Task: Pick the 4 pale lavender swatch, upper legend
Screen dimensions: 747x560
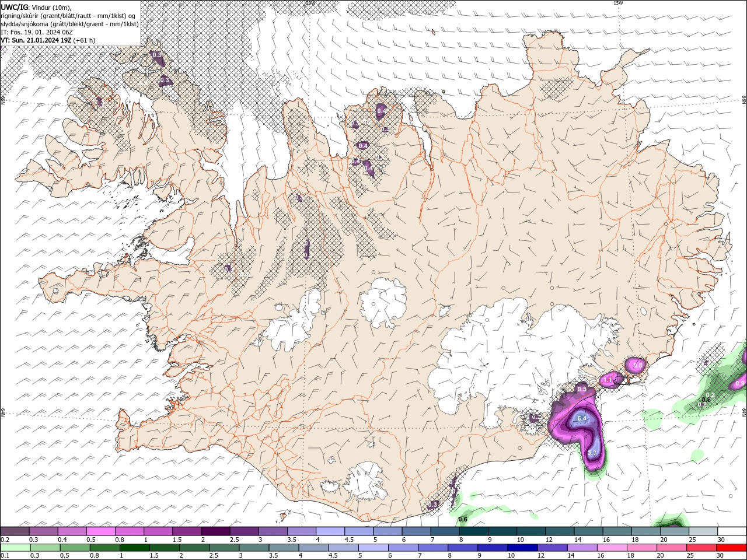Action: pyautogui.click(x=330, y=531)
